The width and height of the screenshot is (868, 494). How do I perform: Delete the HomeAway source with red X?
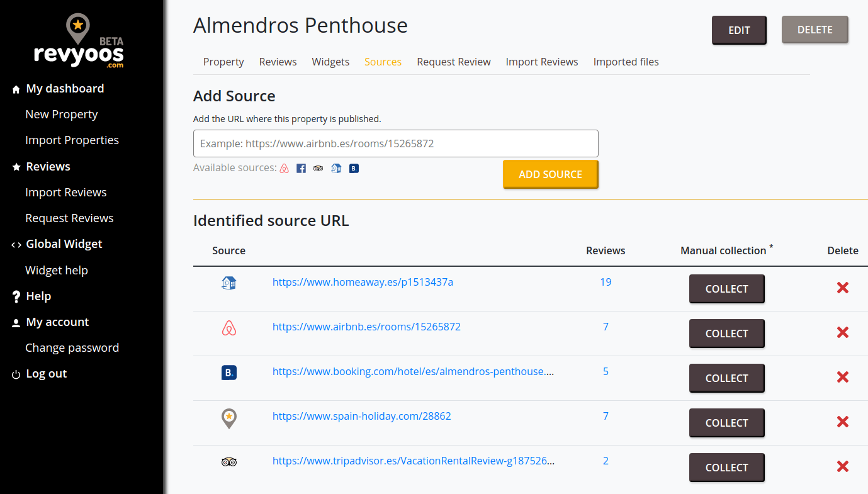coord(842,288)
